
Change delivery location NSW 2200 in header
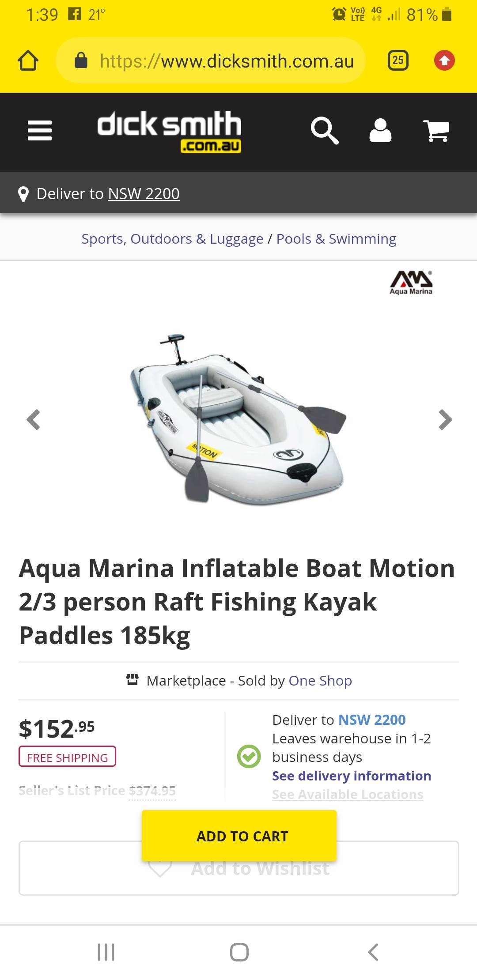coord(144,194)
